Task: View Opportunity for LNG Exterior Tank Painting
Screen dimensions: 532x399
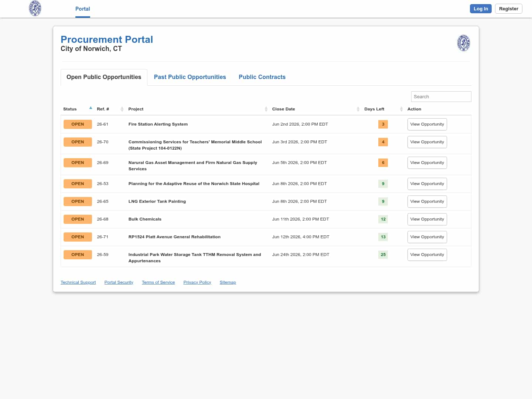Action: point(427,201)
